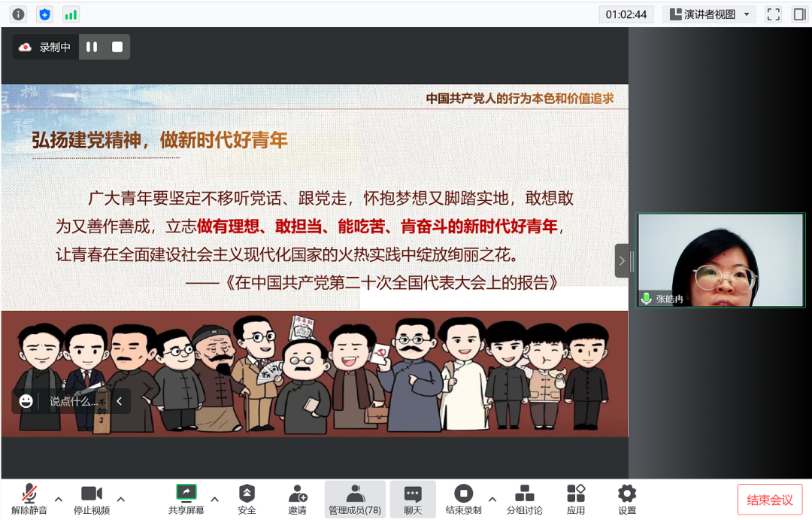Expand recording options next to 结束录制

(492, 499)
